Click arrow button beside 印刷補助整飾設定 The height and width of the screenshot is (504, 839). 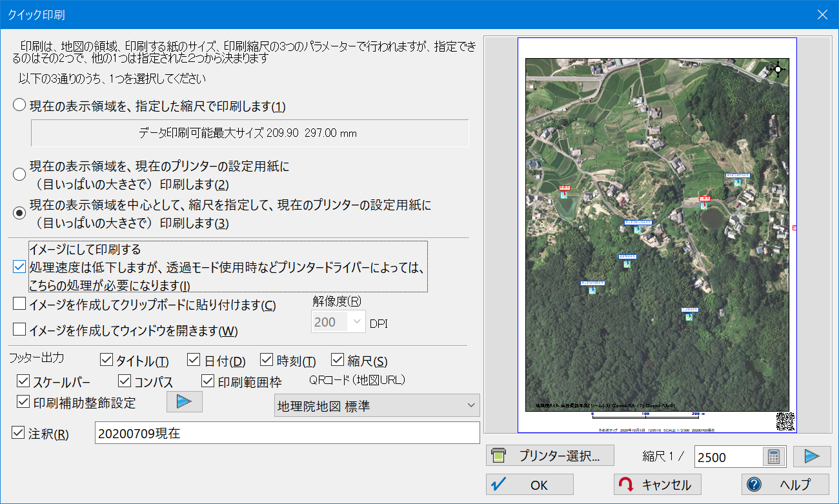pos(184,401)
